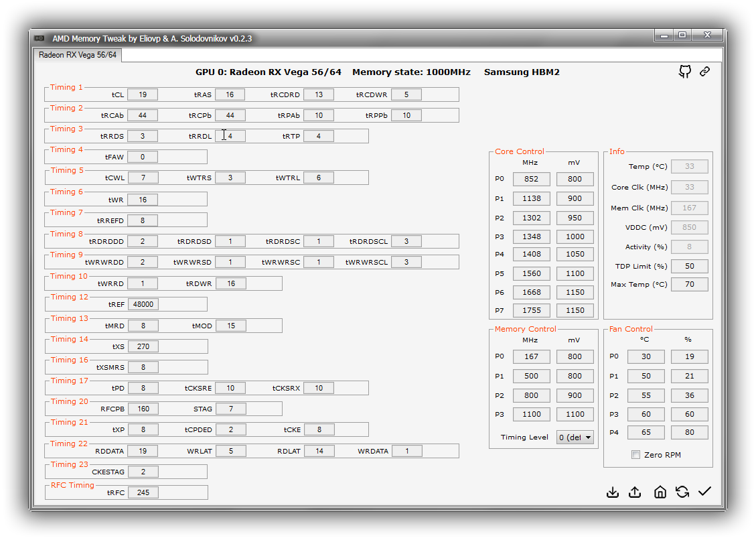Click Core Control P0 MHz field 852
Screen dimensions: 756x540
(531, 179)
